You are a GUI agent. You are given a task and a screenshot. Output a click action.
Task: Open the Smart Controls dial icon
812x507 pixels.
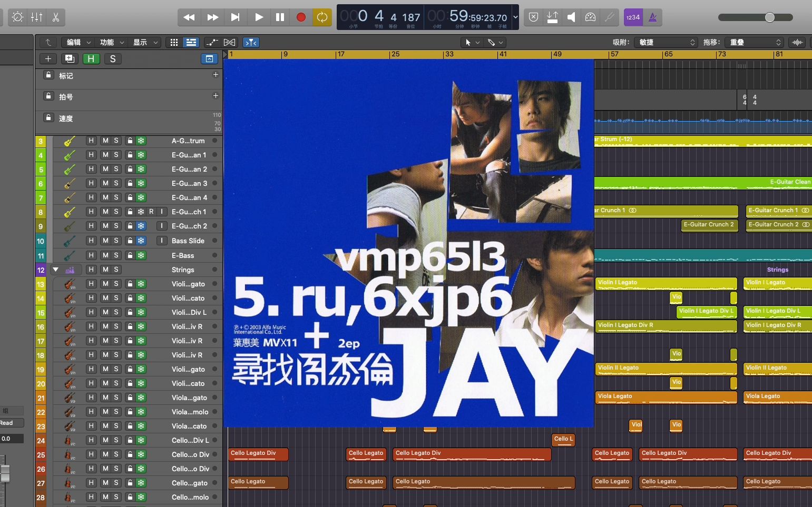click(x=17, y=17)
